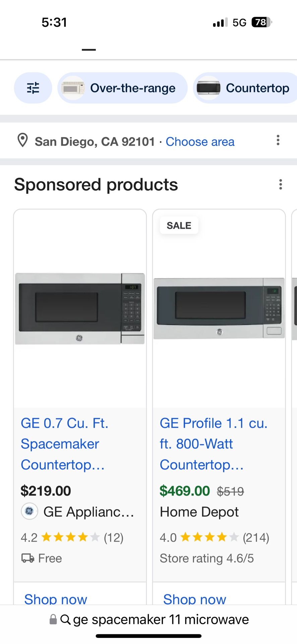297x644 pixels.
Task: Tap the location pin icon
Action: click(22, 141)
